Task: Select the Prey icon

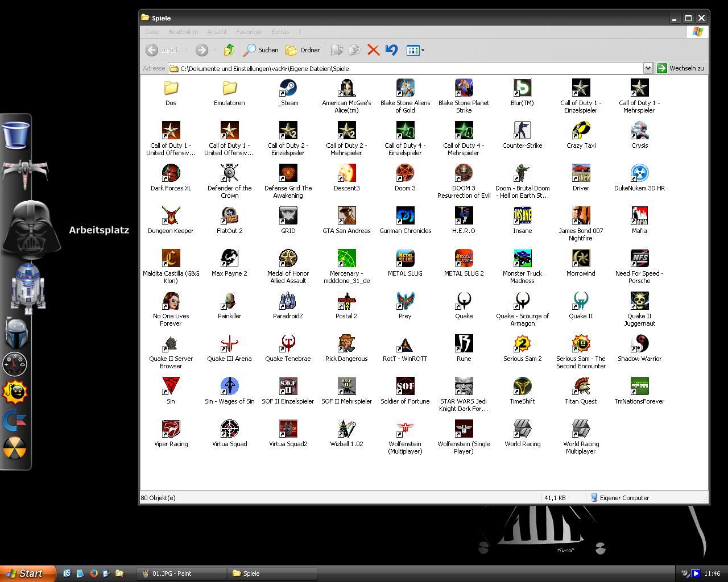Action: [405, 301]
